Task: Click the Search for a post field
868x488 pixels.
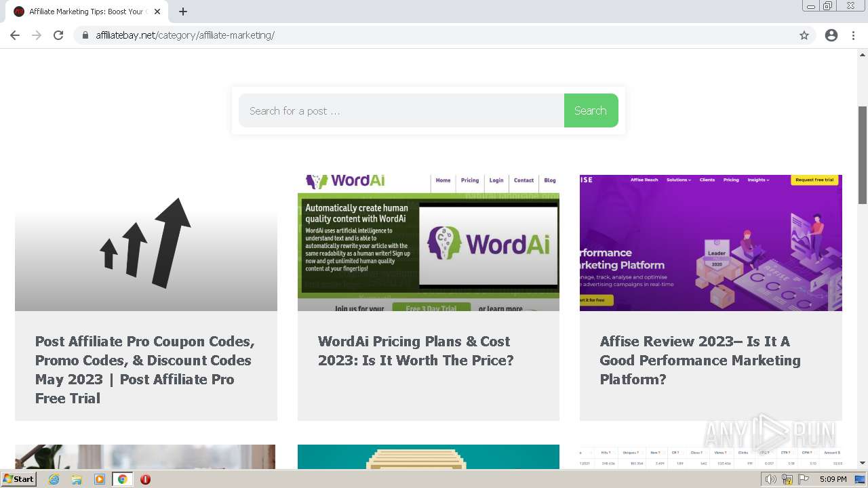Action: 401,110
